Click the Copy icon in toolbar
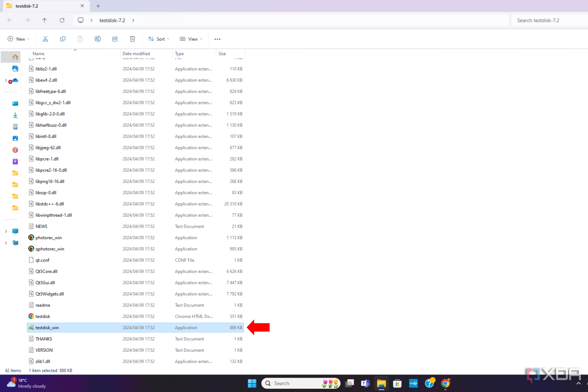 click(63, 39)
